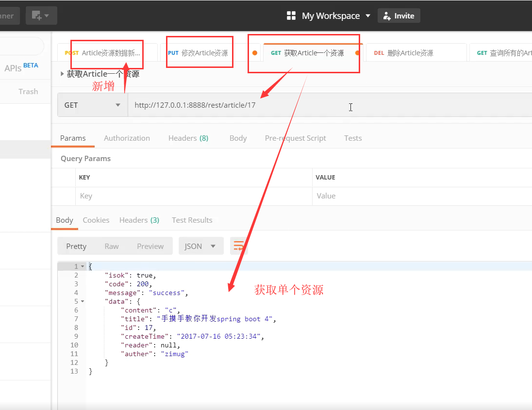This screenshot has height=410, width=532.
Task: Open the request Body tab
Action: pyautogui.click(x=238, y=138)
